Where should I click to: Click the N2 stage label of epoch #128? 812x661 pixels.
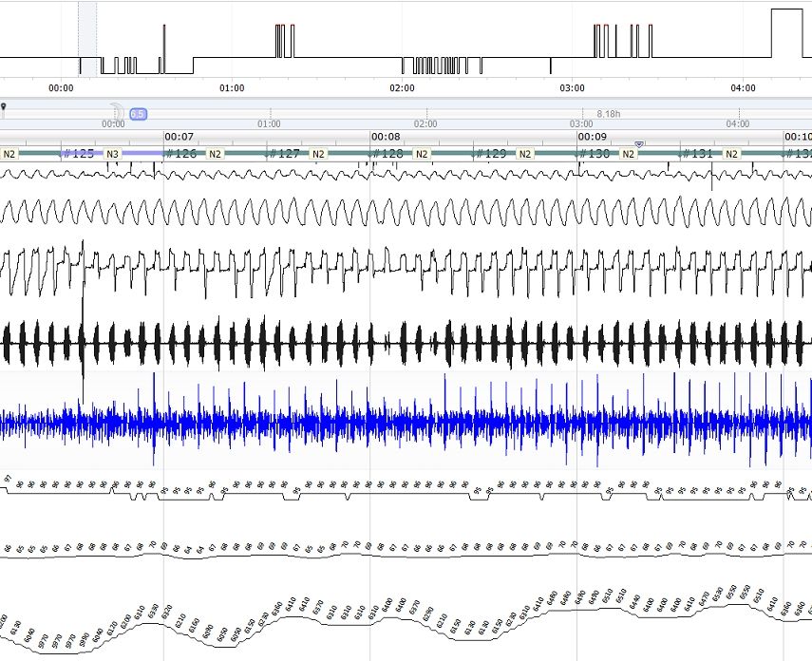(x=422, y=154)
